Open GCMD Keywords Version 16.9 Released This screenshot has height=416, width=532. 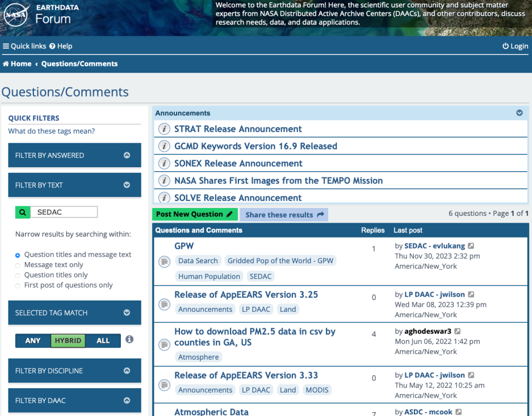point(256,146)
